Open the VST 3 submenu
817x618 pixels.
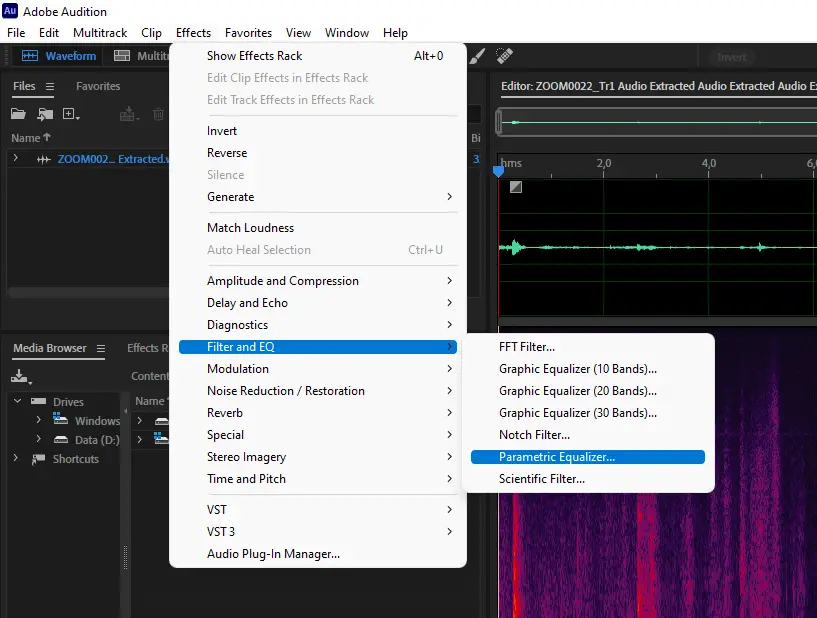coord(318,532)
